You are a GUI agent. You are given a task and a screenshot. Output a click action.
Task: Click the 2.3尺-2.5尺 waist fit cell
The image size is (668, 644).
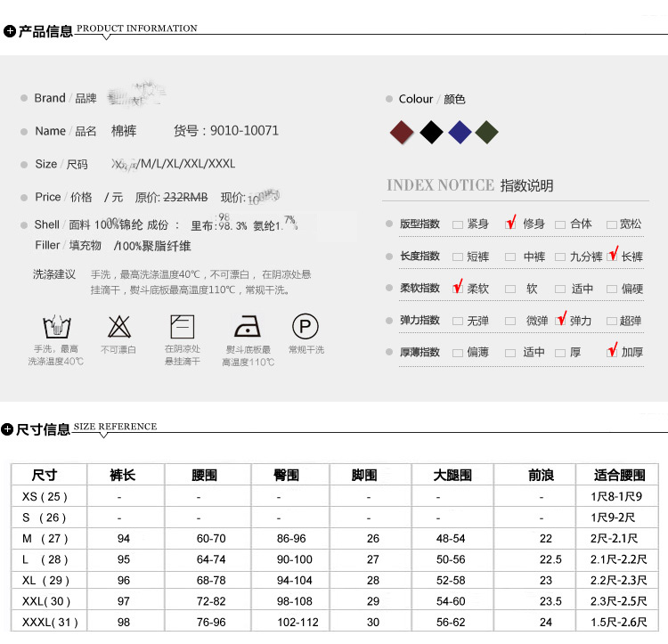(x=619, y=601)
